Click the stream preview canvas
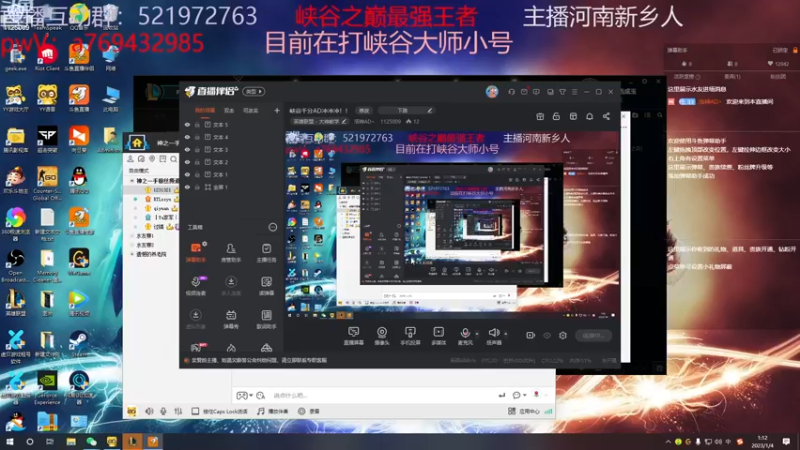 point(452,223)
